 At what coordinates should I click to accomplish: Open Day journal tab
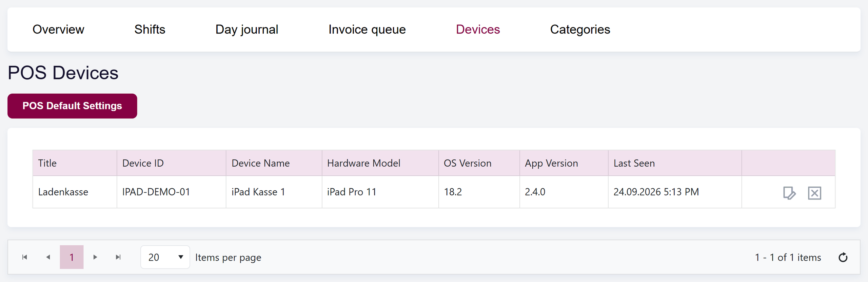(247, 30)
